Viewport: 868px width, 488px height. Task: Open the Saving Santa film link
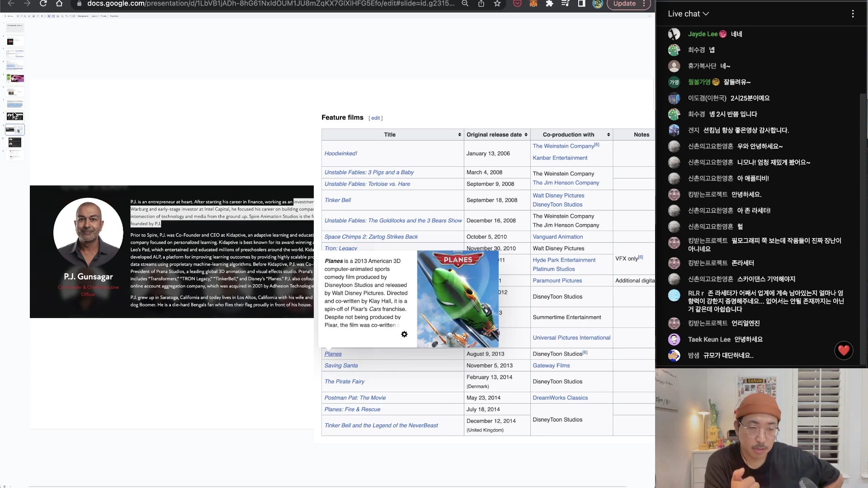tap(341, 366)
